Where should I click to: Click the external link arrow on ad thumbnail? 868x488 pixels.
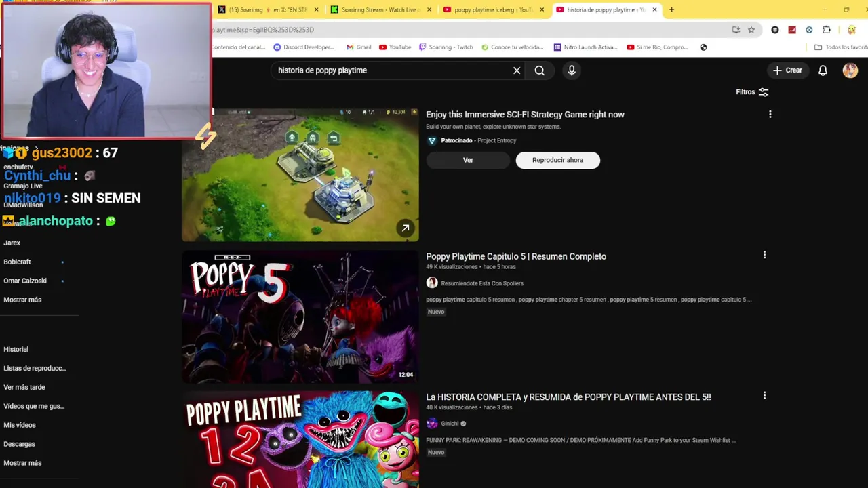tap(405, 228)
